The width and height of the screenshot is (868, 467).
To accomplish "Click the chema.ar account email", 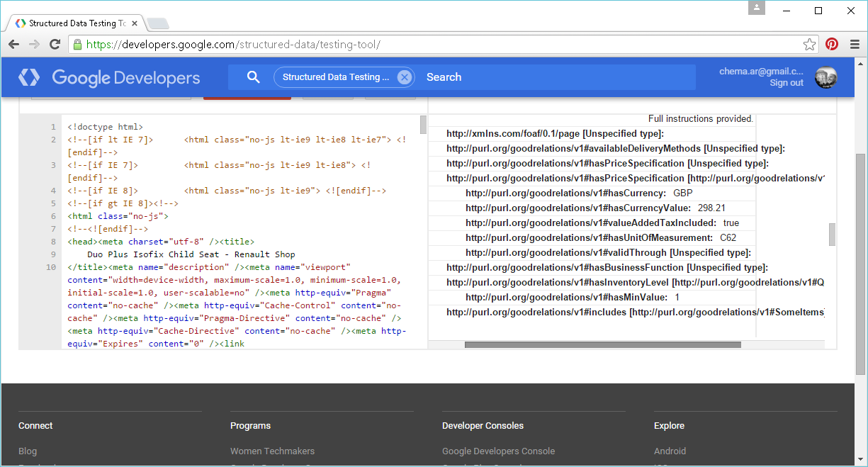I will click(x=761, y=72).
